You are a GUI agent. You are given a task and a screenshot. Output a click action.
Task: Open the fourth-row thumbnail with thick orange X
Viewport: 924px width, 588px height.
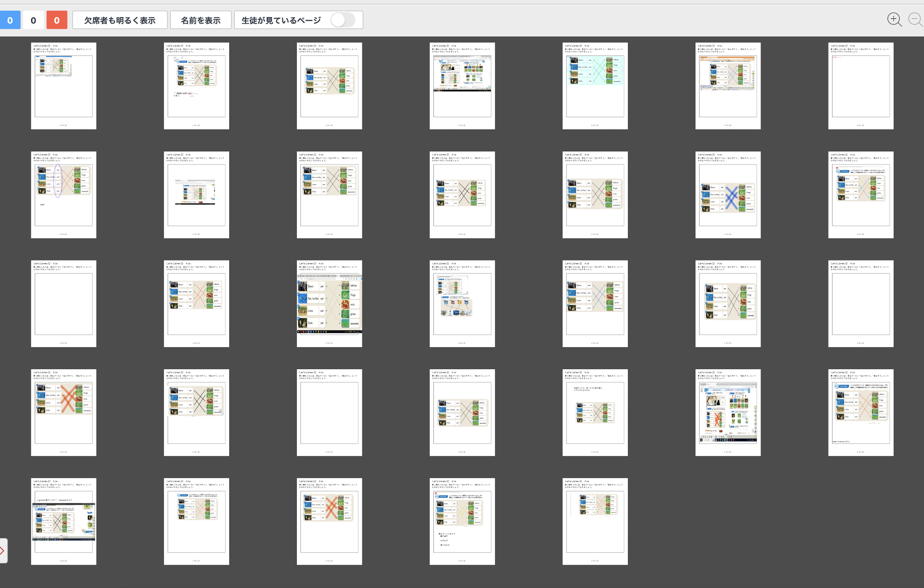click(64, 412)
